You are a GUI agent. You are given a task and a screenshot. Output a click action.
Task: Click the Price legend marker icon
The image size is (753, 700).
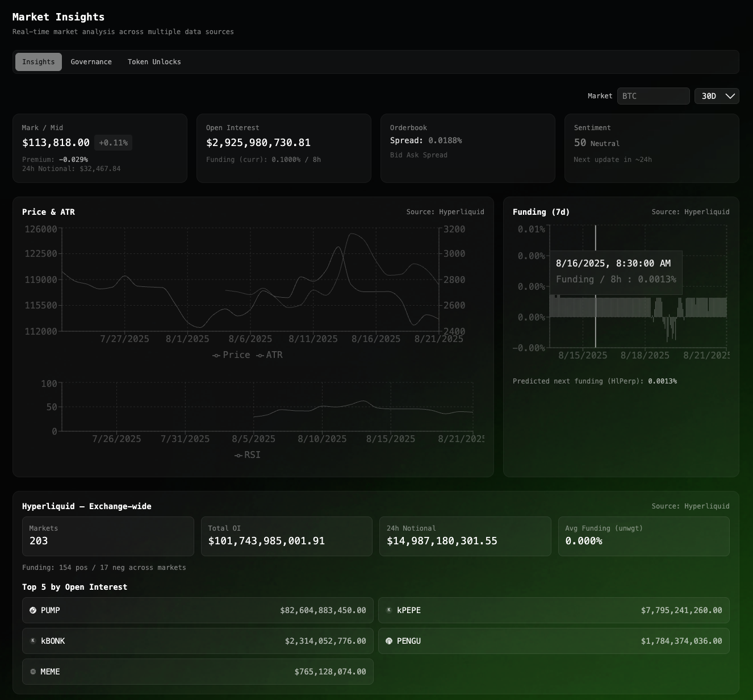[x=216, y=356]
